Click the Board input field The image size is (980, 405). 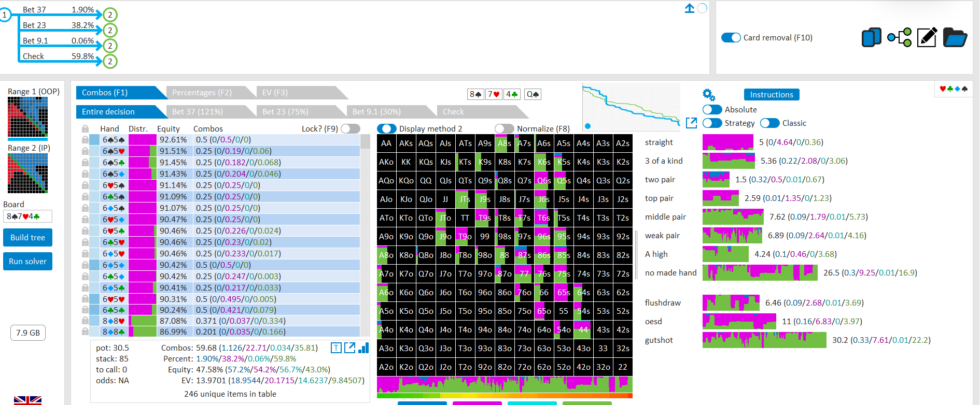click(x=27, y=216)
